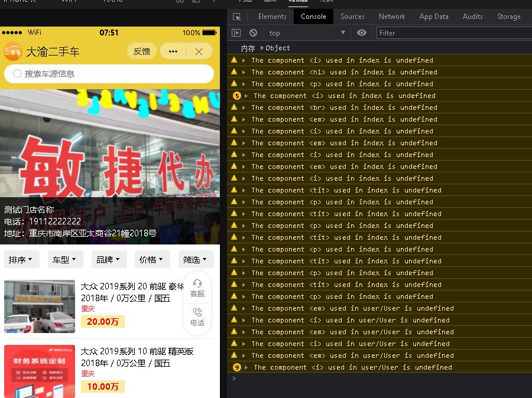This screenshot has height=398, width=532.
Task: Switch to the Network tab
Action: pyautogui.click(x=392, y=17)
